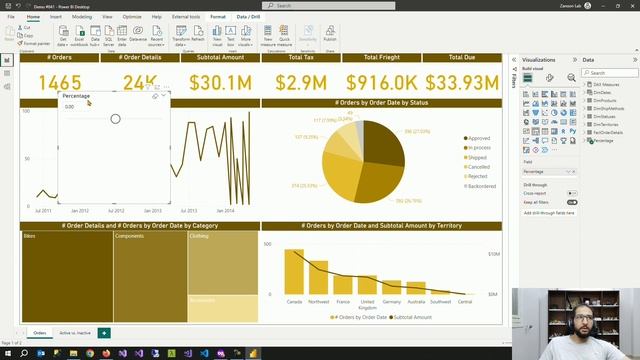
Task: Click the title bar Search box
Action: [x=329, y=6]
